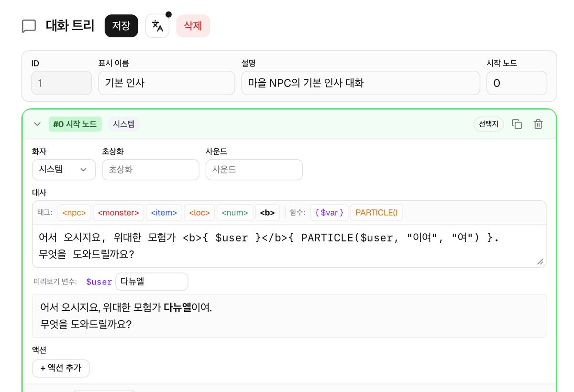Save the dialogue tree with 저장
This screenshot has width=574, height=392.
121,26
